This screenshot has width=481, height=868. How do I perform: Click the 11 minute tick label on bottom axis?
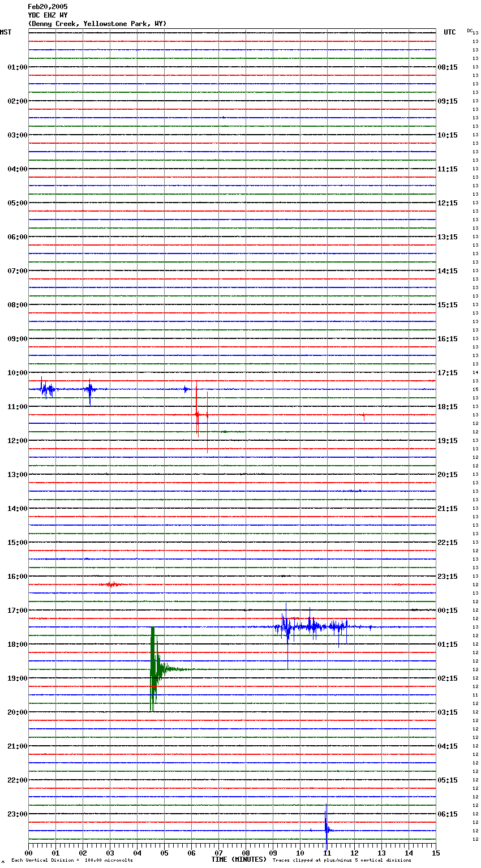pyautogui.click(x=327, y=853)
